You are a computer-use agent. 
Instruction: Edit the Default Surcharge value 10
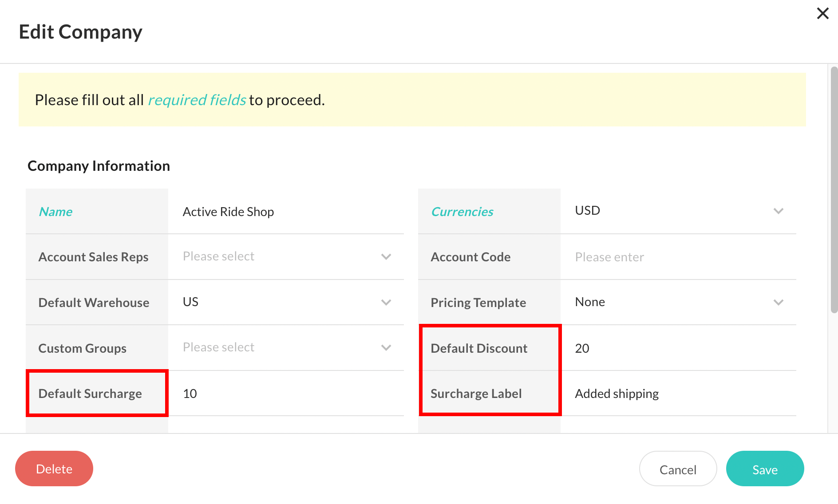click(x=286, y=394)
